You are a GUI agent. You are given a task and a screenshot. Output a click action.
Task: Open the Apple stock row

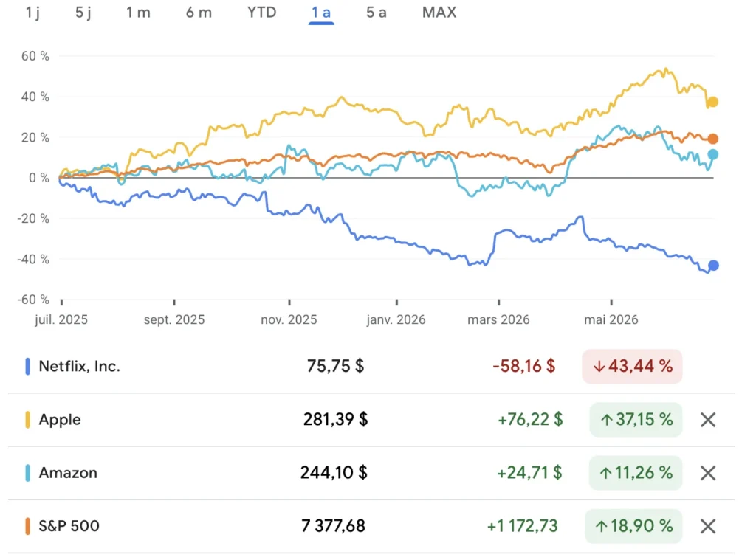point(371,419)
